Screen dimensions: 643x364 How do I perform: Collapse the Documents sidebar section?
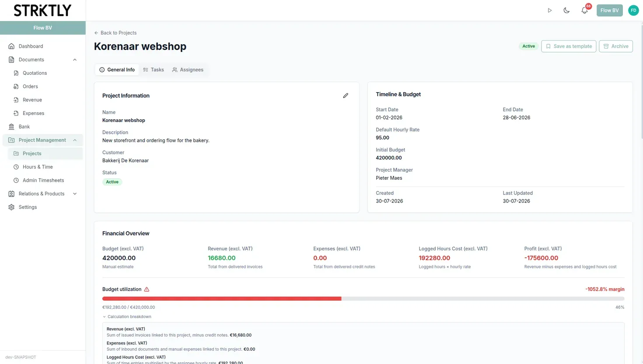pyautogui.click(x=75, y=60)
